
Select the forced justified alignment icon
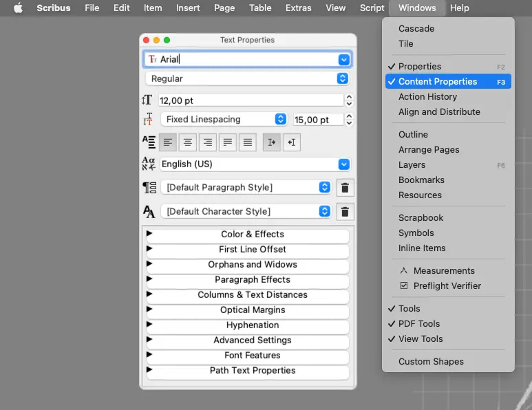[x=248, y=142]
